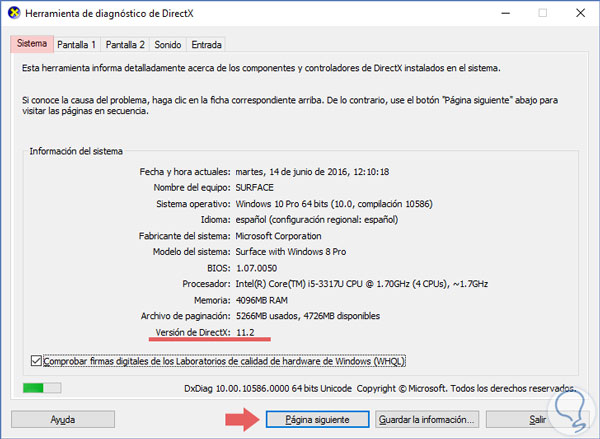Click the 4096MB RAM memory value
The image size is (600, 439).
[262, 300]
